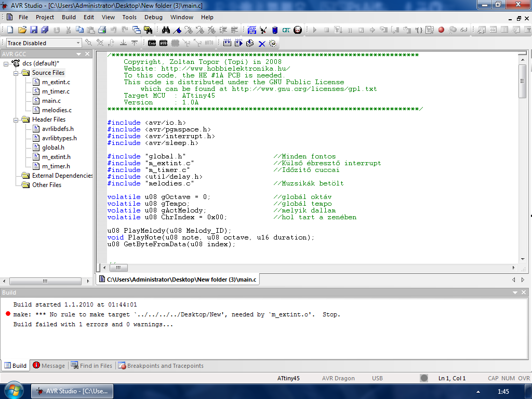Screen dimensions: 532x399
Task: Collapse the Source Files folder
Action: [16, 73]
